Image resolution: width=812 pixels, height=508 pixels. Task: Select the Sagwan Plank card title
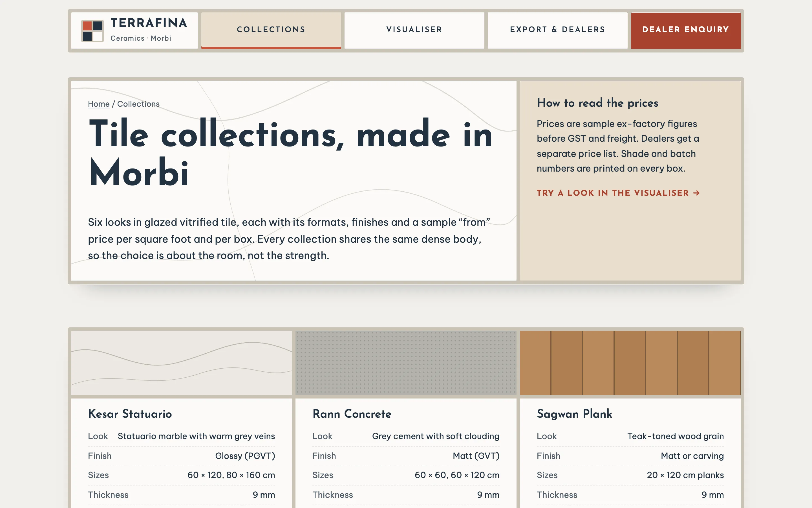pos(574,414)
